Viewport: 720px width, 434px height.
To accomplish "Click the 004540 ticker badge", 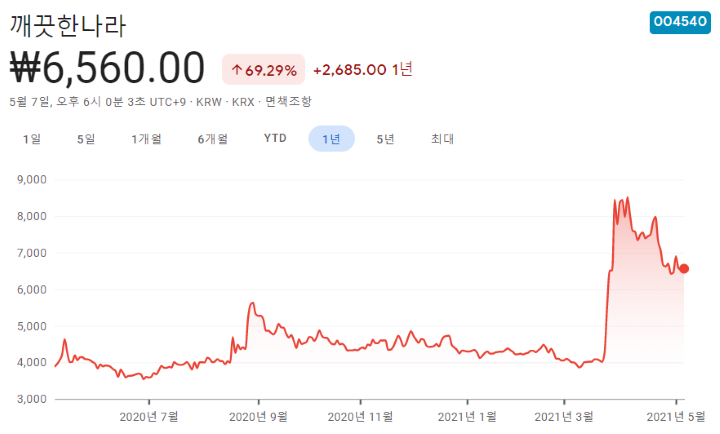I will point(680,22).
